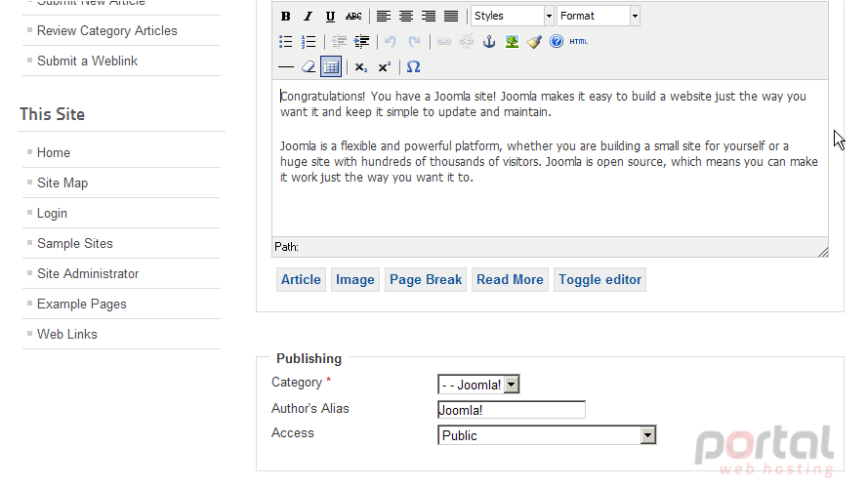Open Site Administrator menu item
This screenshot has height=488, width=868.
pyautogui.click(x=88, y=274)
